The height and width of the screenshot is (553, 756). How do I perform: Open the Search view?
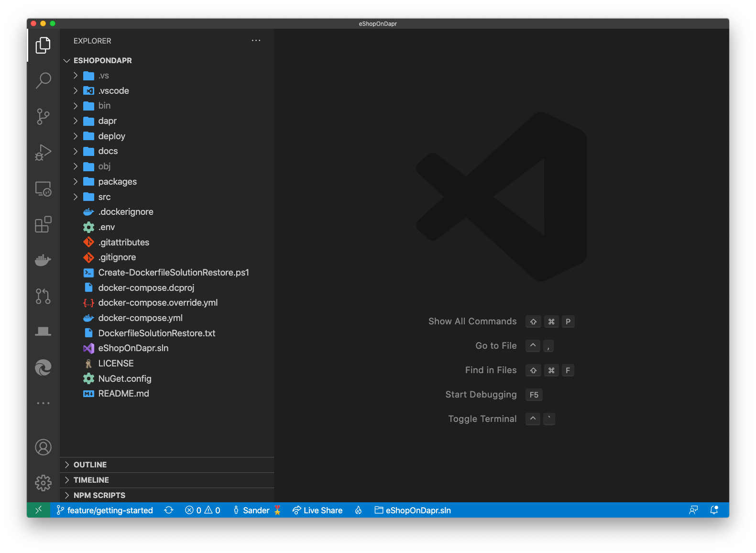pos(43,81)
